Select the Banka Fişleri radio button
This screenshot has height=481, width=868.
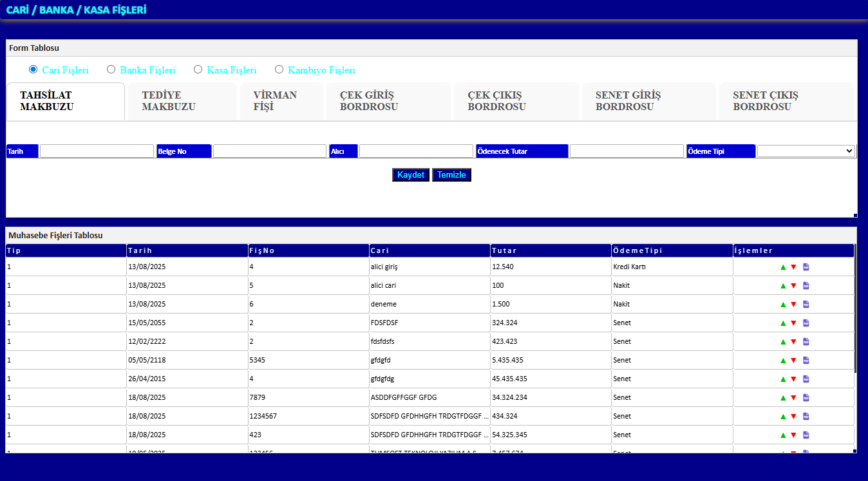point(111,70)
